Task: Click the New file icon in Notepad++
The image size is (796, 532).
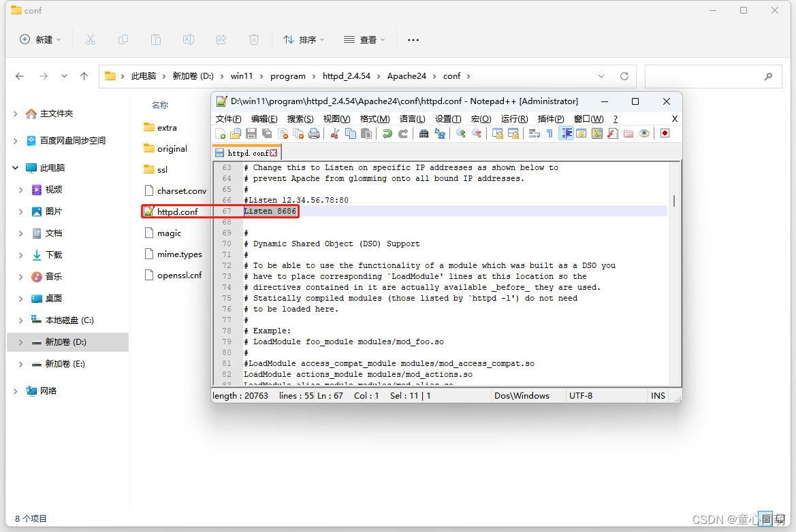Action: (x=220, y=133)
